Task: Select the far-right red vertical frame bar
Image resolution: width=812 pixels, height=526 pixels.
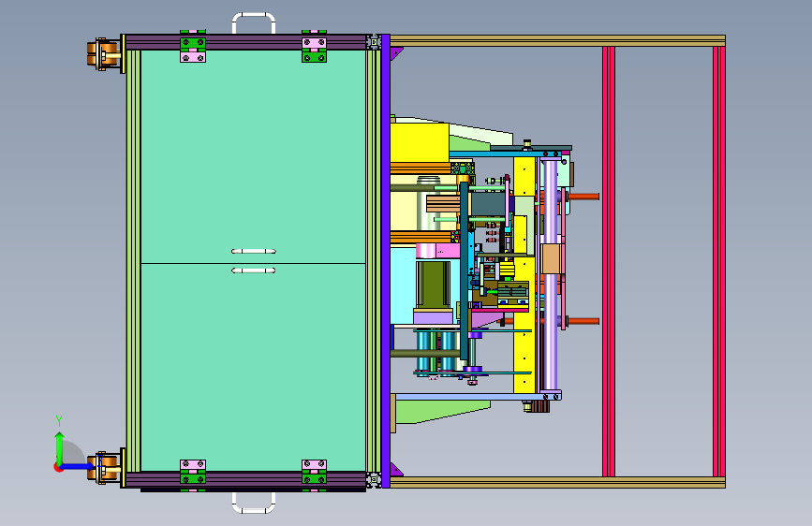Action: coord(718,261)
